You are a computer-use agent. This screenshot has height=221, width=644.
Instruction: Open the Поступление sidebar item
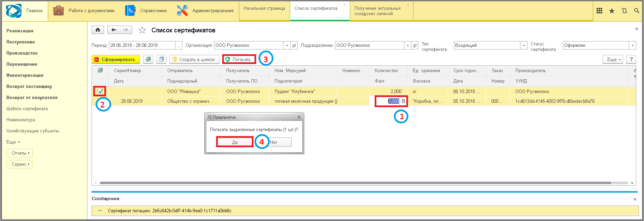(x=21, y=42)
